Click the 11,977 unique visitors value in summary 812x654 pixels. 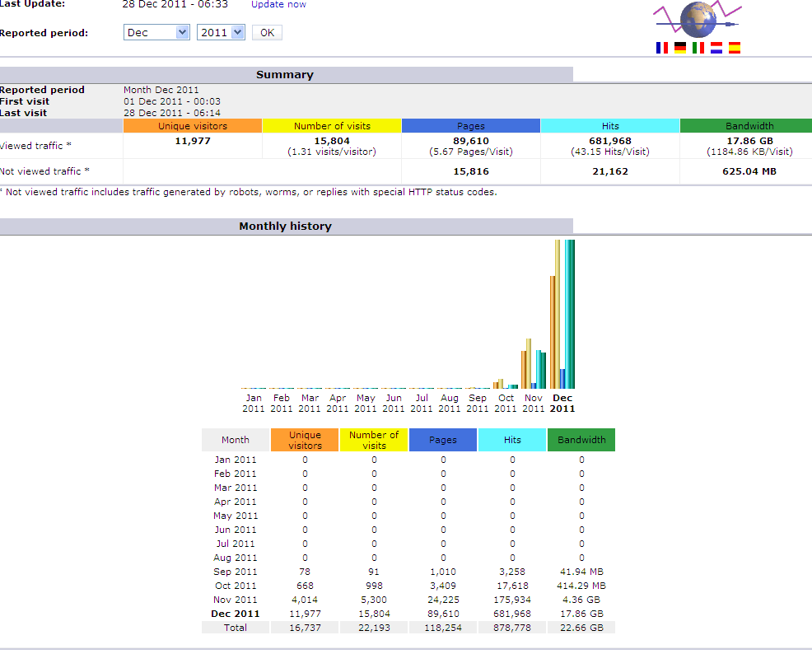(193, 141)
